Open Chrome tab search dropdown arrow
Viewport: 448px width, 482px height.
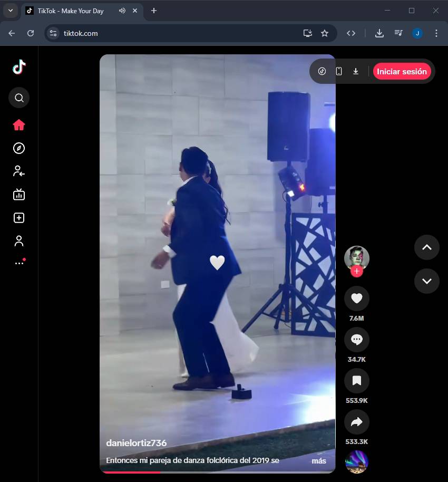coord(10,11)
